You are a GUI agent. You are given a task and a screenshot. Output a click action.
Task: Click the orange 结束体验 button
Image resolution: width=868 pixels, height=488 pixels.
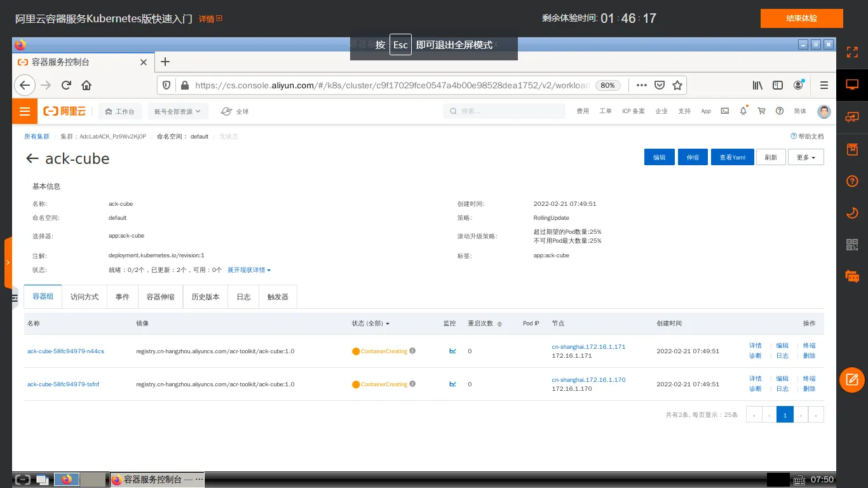[802, 18]
